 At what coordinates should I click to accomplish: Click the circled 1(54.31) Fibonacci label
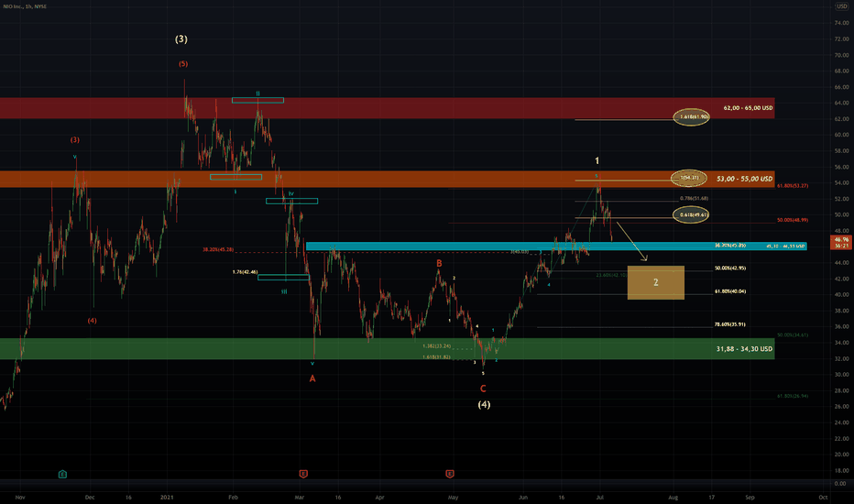click(x=689, y=178)
